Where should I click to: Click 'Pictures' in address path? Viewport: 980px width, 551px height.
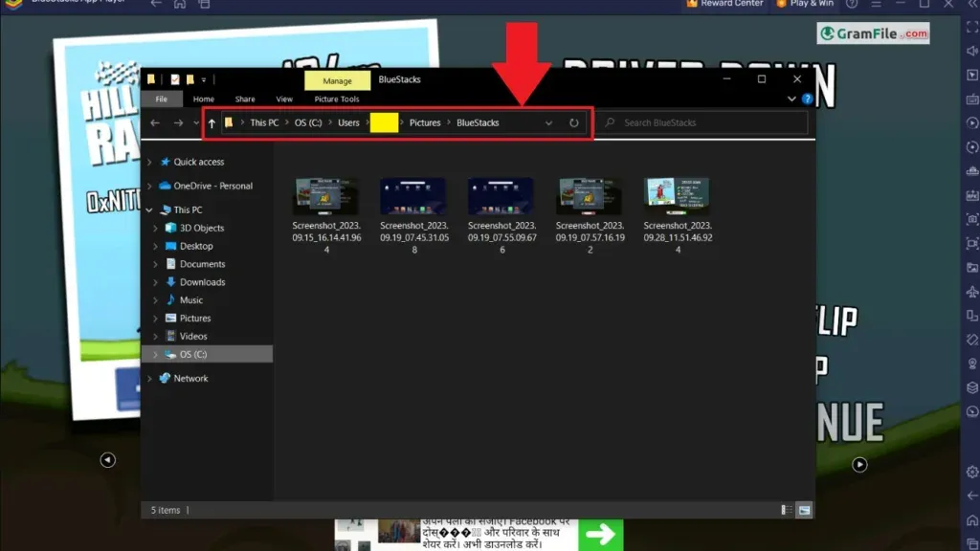click(425, 123)
